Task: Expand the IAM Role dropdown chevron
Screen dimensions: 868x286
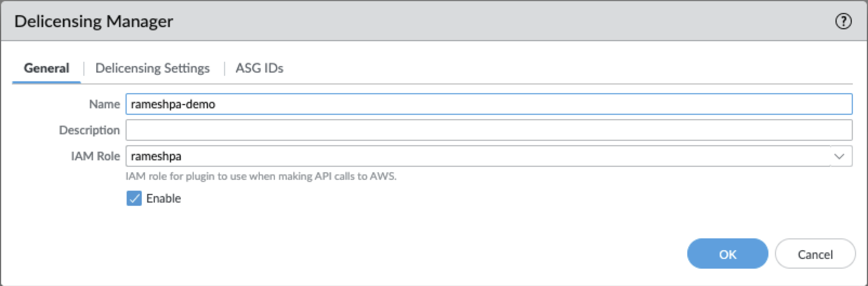Action: pos(839,156)
